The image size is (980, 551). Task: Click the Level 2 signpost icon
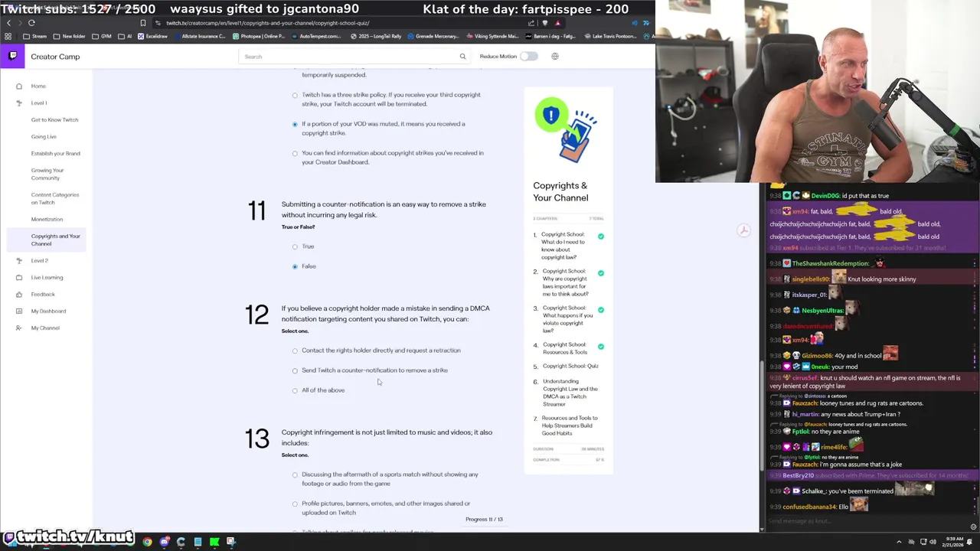click(x=19, y=260)
